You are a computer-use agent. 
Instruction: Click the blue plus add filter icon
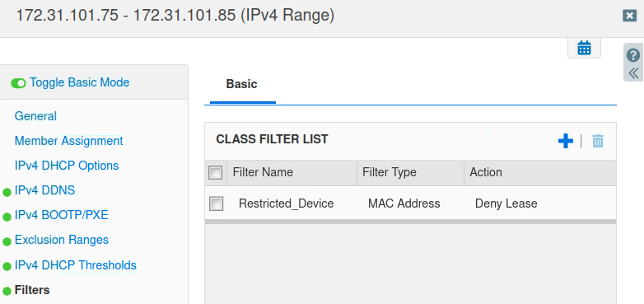tap(566, 141)
